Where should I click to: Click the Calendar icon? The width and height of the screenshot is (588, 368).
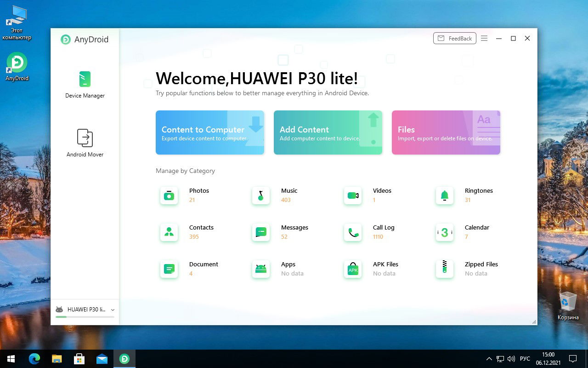[445, 232]
